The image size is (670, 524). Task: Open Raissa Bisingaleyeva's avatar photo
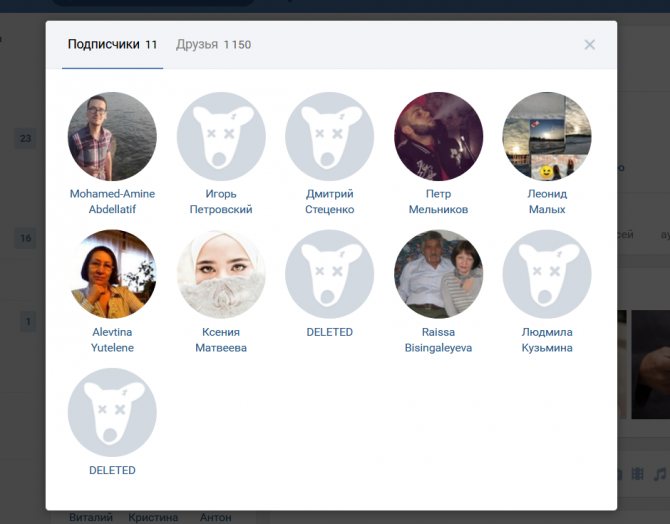pyautogui.click(x=438, y=274)
